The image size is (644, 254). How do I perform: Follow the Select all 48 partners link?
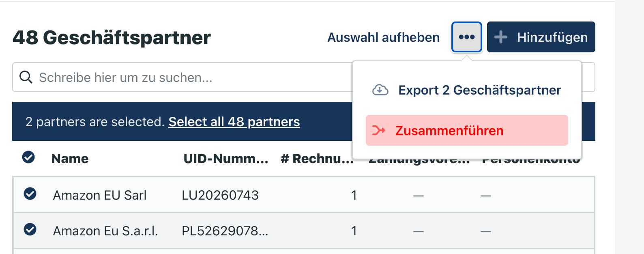coord(234,122)
